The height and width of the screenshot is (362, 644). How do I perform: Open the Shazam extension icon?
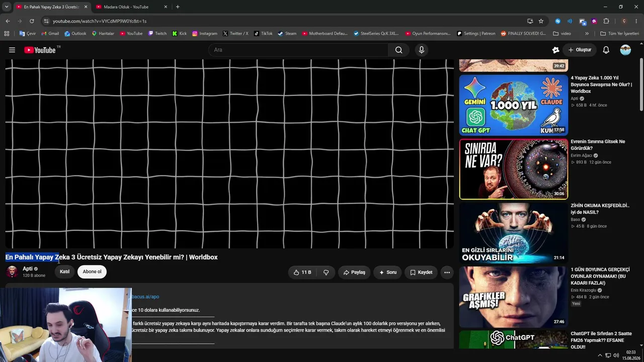click(557, 21)
